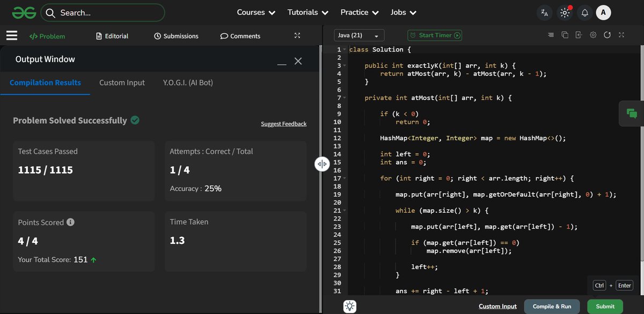Open the Jobs dropdown menu
Viewport: 644px width, 314px height.
tap(404, 12)
